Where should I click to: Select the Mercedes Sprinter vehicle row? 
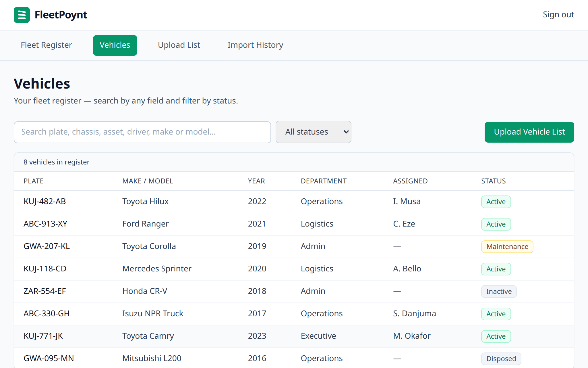pos(294,269)
